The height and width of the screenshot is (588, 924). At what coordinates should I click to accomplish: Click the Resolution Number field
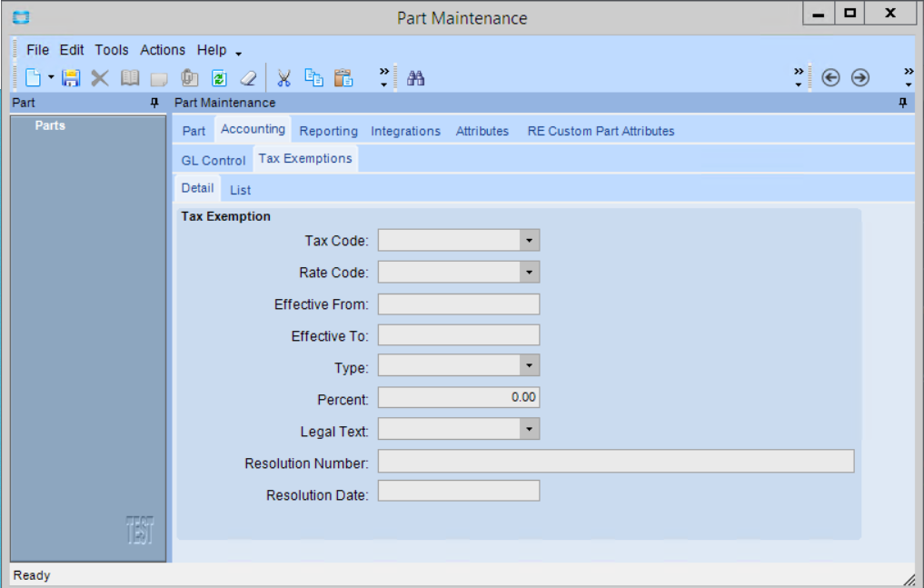[616, 461]
